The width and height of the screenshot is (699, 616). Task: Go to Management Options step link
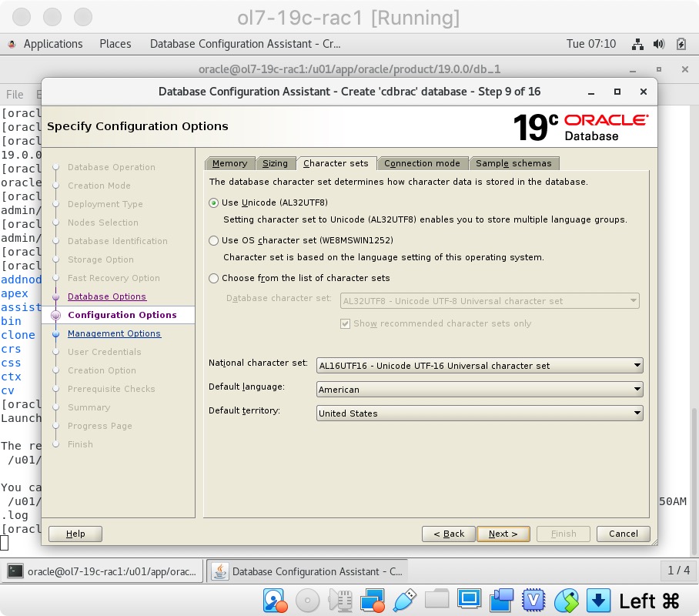click(x=114, y=333)
